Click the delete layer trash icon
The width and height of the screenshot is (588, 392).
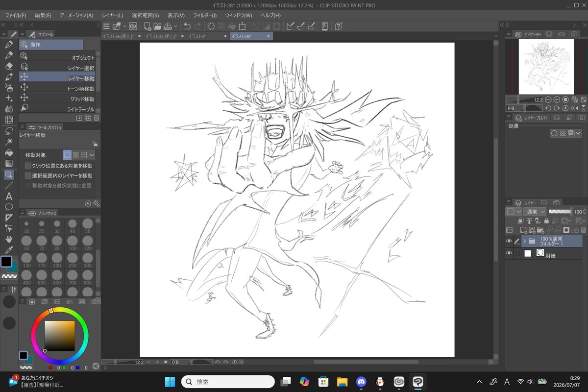point(583,230)
